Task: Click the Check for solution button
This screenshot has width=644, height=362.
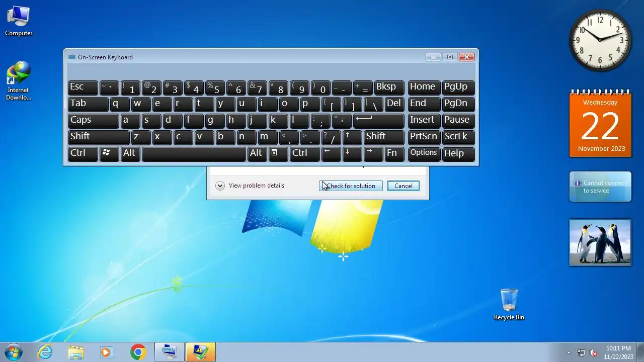Action: point(351,186)
